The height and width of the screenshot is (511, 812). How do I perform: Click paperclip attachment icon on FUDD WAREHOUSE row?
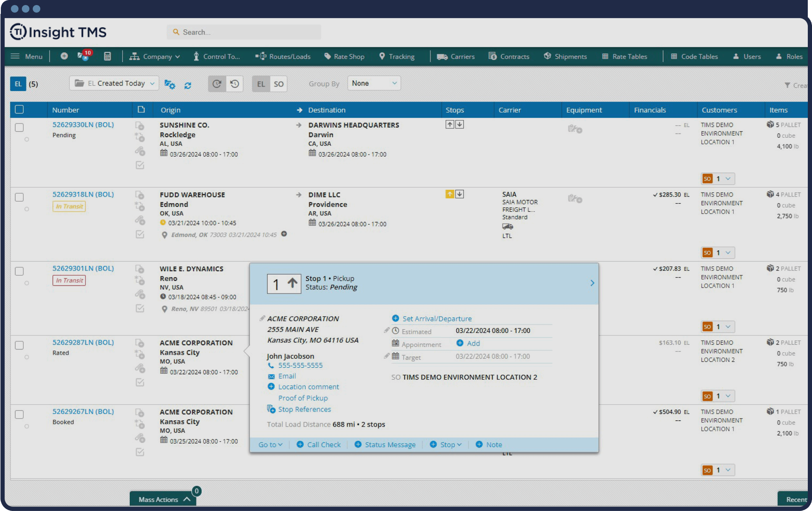point(140,220)
